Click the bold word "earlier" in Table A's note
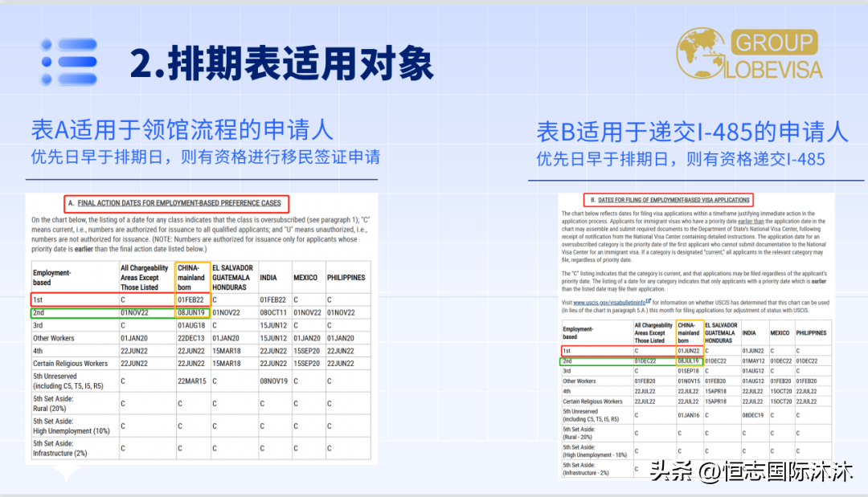Screen dimensions: 868x497 pos(84,249)
